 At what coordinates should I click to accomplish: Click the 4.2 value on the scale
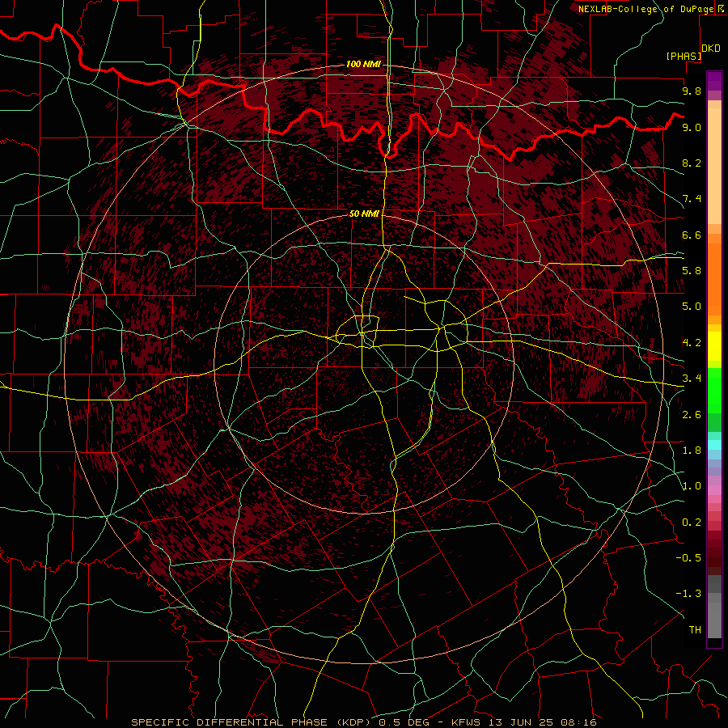click(x=692, y=343)
